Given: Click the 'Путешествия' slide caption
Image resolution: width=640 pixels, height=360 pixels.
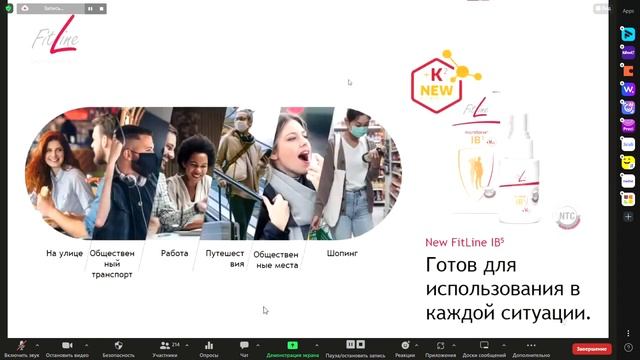Looking at the screenshot, I should (225, 259).
